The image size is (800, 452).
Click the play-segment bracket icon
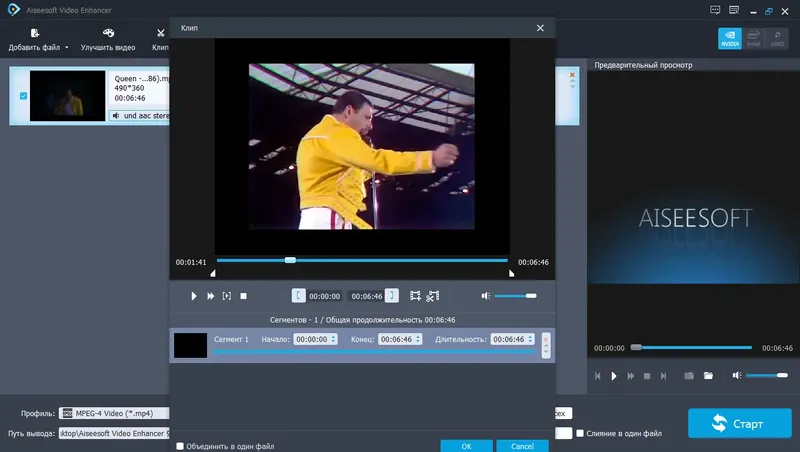[227, 296]
